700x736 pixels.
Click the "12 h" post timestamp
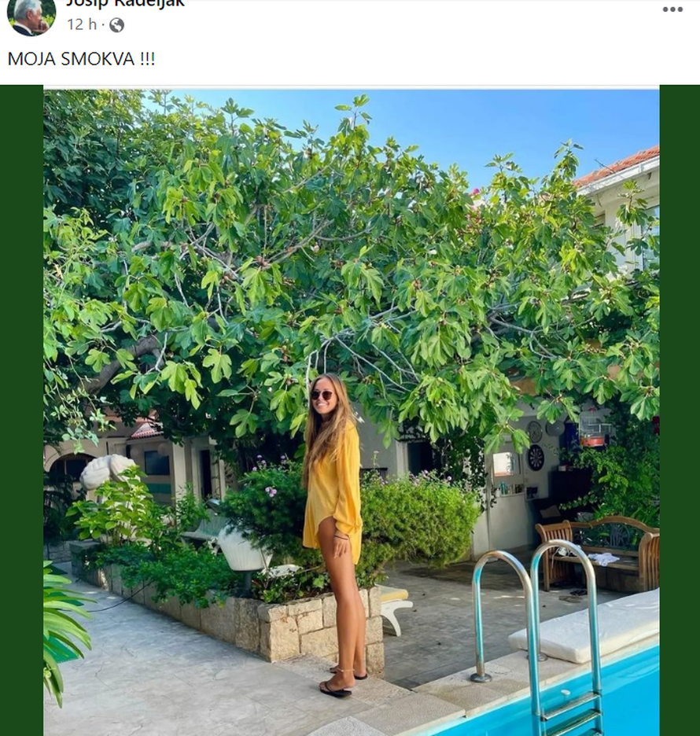click(x=81, y=25)
